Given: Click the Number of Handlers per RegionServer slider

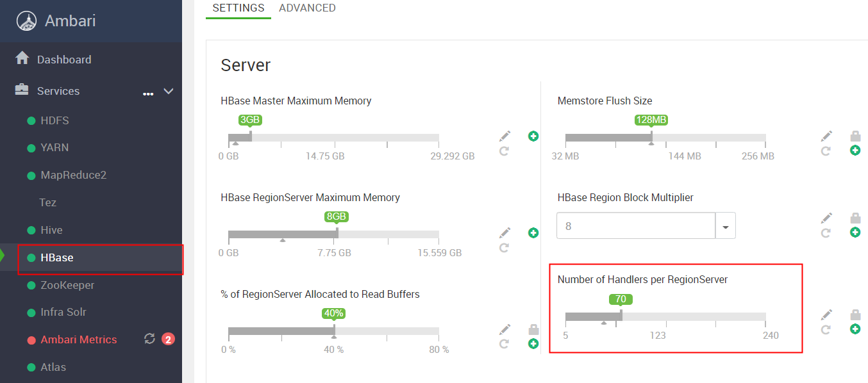Looking at the screenshot, I should click(x=665, y=316).
